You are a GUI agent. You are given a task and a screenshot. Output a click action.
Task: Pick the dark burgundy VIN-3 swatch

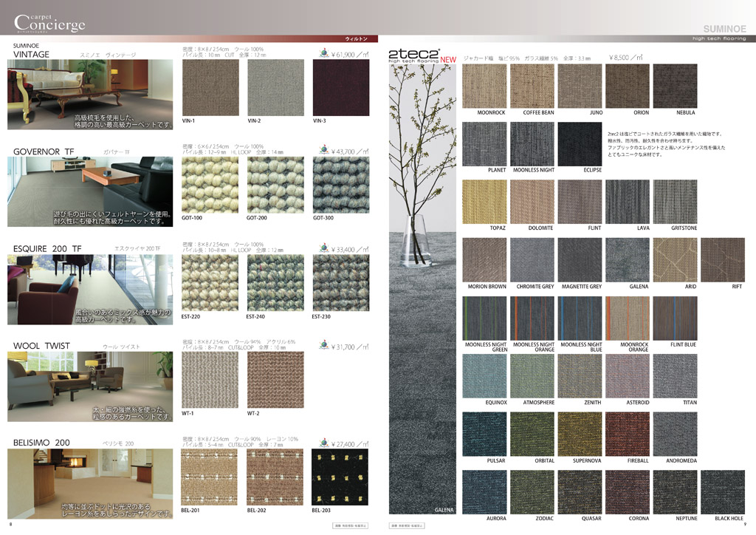click(x=341, y=87)
